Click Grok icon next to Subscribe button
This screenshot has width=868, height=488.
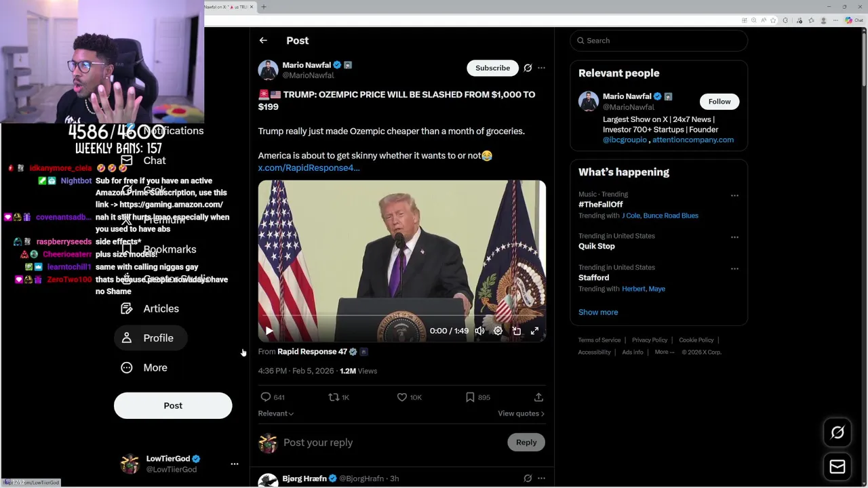coord(528,68)
